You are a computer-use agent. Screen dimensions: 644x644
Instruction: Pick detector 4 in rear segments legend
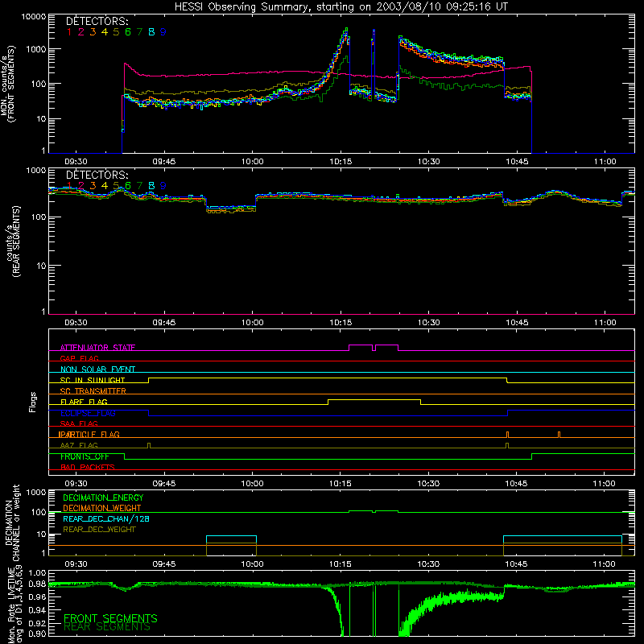click(105, 186)
